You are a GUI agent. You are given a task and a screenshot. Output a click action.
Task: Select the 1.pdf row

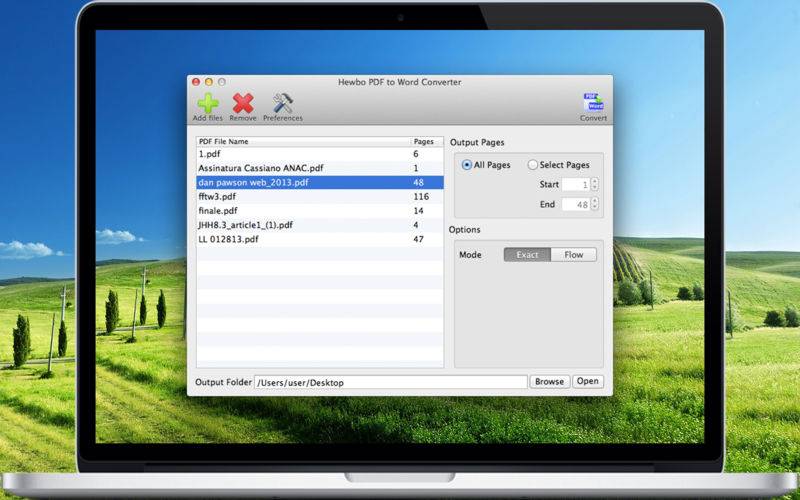pyautogui.click(x=320, y=154)
